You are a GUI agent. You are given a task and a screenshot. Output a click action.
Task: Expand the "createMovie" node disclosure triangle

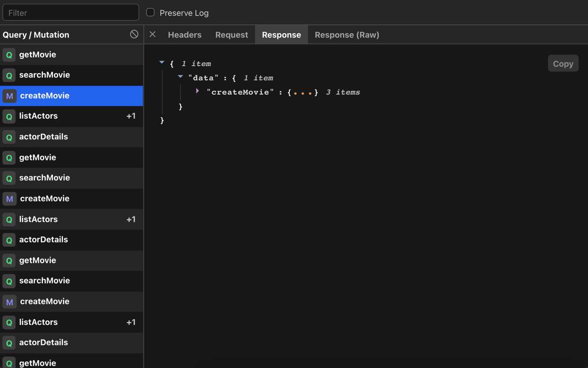197,91
